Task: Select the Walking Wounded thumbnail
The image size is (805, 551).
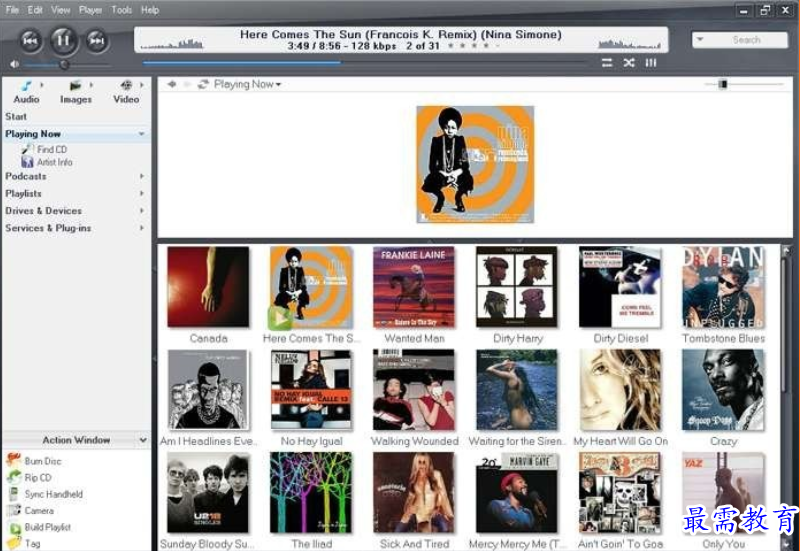Action: (414, 390)
